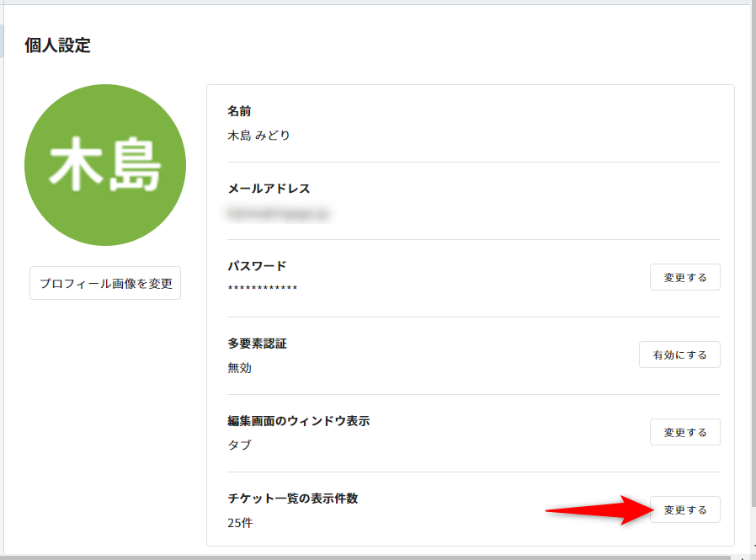Image resolution: width=756 pixels, height=560 pixels.
Task: Click the 無効 status under 多要素認証
Action: (x=239, y=367)
